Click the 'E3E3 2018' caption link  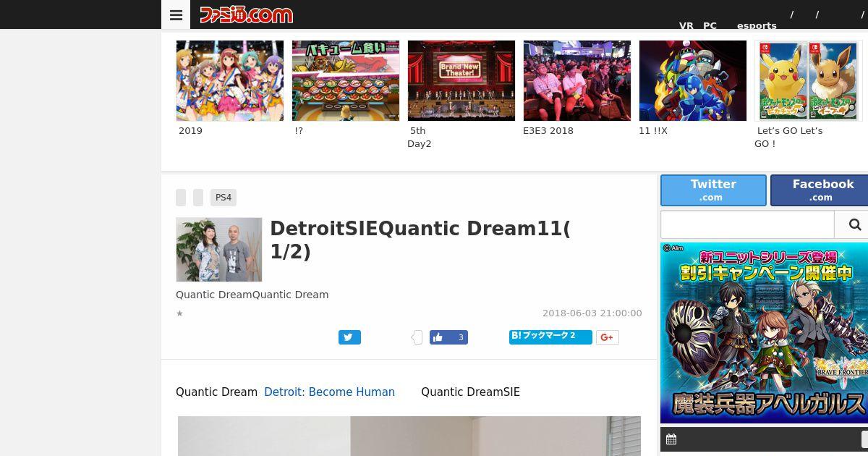[548, 131]
